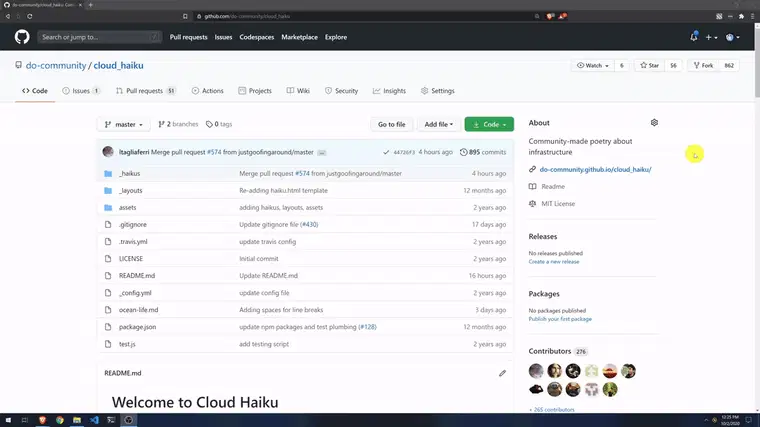Click the _layouts folder icon
The width and height of the screenshot is (760, 427).
point(108,190)
